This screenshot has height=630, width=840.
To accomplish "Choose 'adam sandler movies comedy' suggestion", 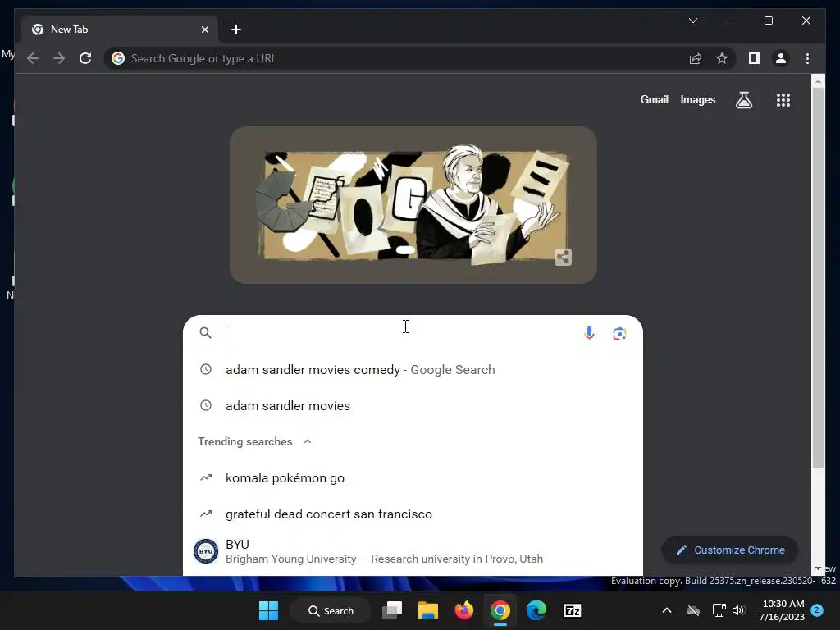I will coord(413,370).
